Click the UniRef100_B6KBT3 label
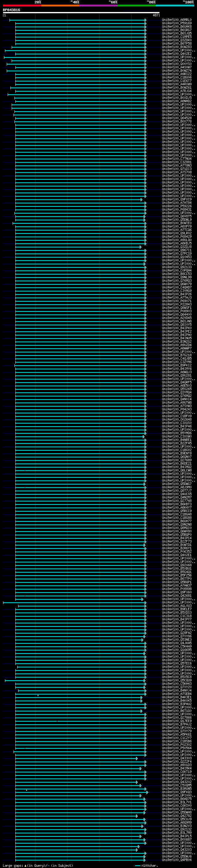The image size is (197, 868). click(176, 504)
